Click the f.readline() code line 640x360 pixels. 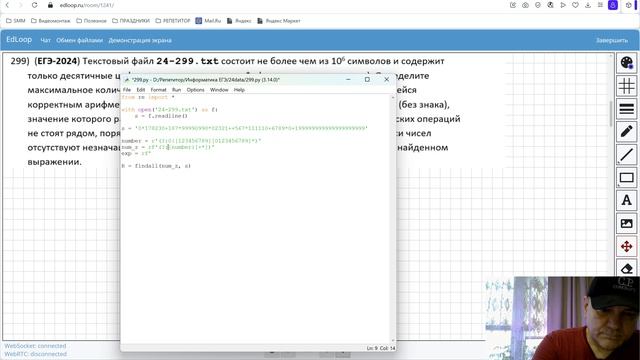tap(161, 116)
